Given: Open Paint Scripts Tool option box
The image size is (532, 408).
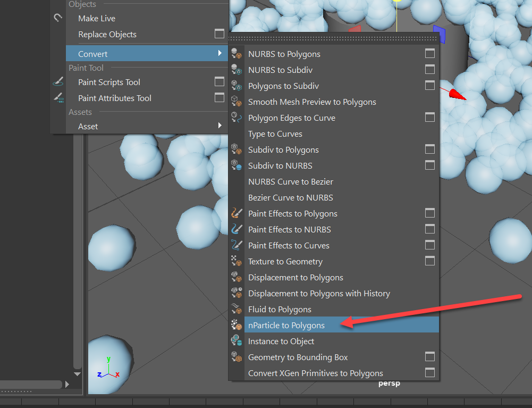Looking at the screenshot, I should [219, 81].
